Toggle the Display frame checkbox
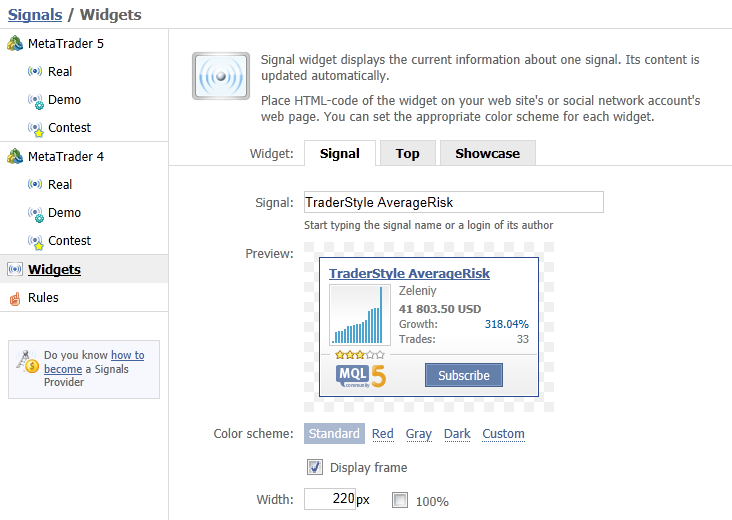The image size is (732, 520). coord(315,467)
